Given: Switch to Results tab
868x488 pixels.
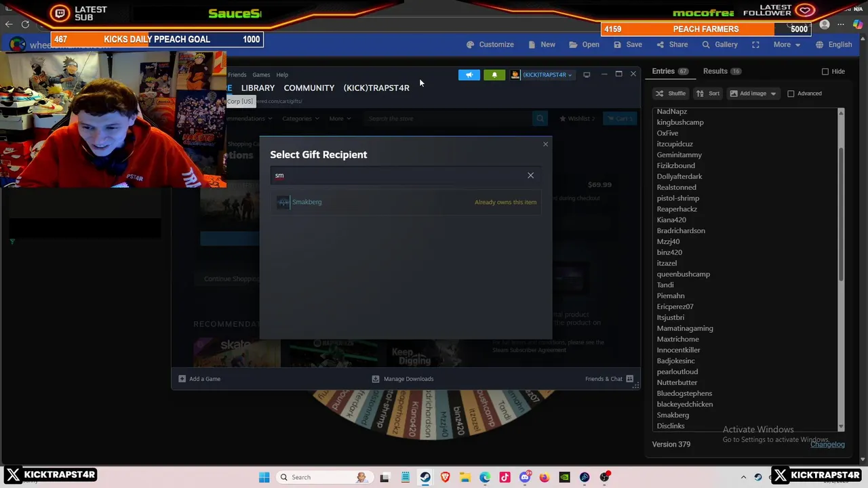Looking at the screenshot, I should pos(722,71).
